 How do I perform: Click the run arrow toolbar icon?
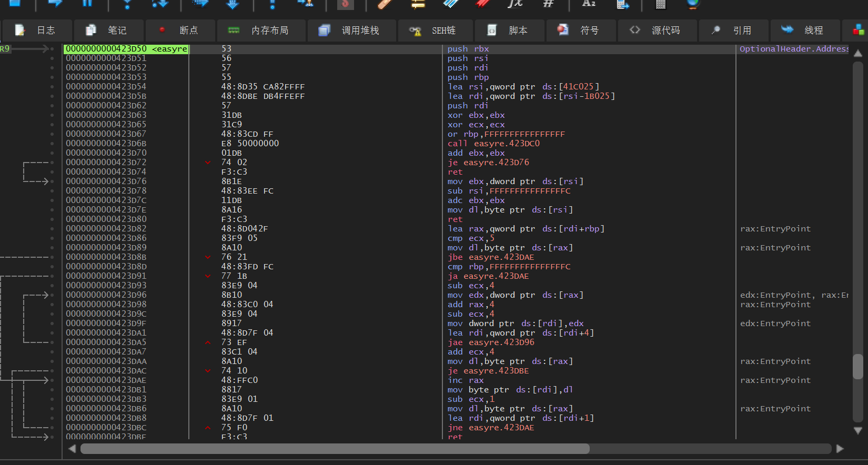click(x=55, y=3)
